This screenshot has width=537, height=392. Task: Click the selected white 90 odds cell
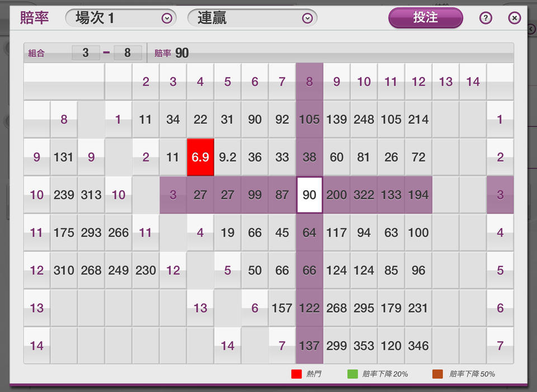(309, 195)
